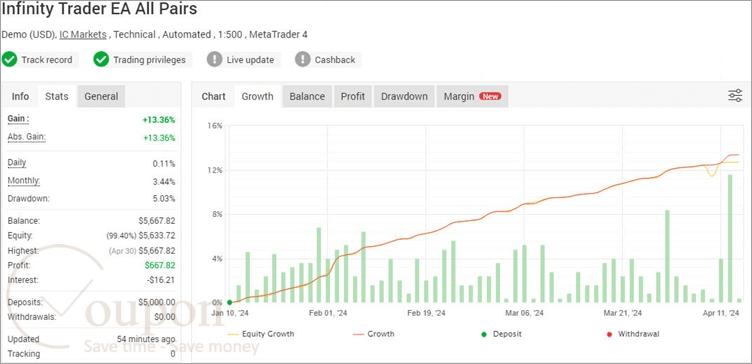Open the Balance chart tab

click(x=307, y=96)
